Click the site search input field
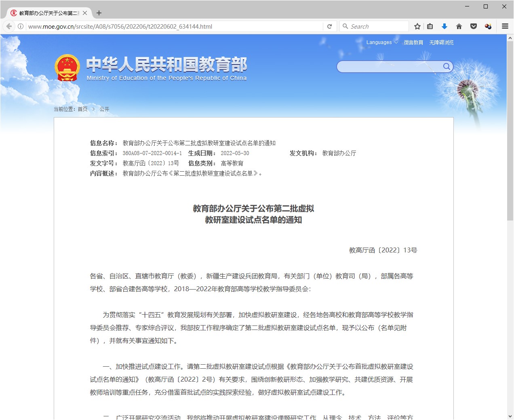Viewport: 514px width, 420px height. [x=390, y=67]
